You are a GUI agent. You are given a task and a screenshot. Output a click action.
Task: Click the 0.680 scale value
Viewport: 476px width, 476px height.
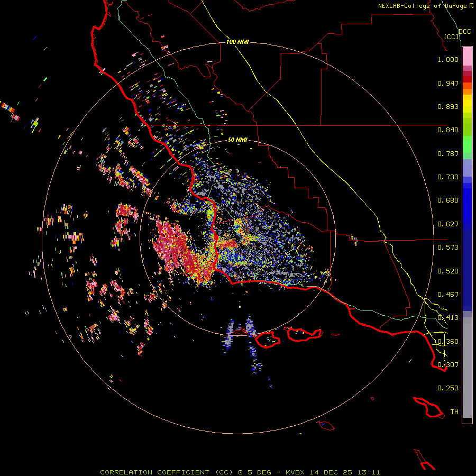pos(448,200)
